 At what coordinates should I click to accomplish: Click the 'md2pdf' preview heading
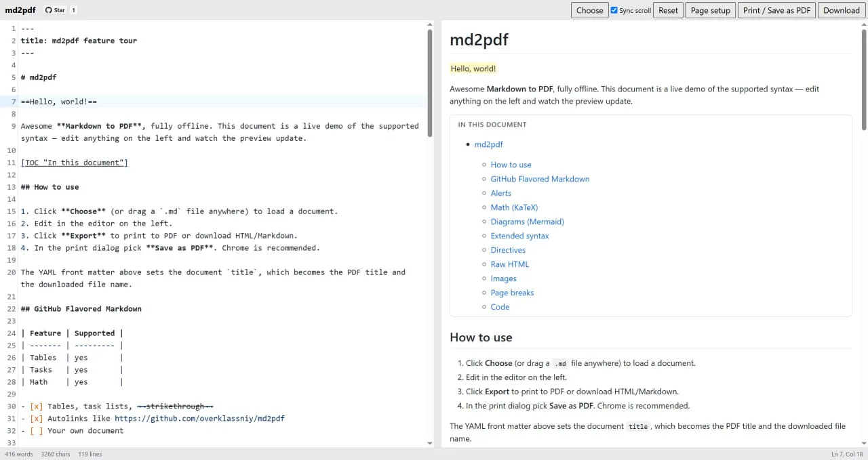coord(479,40)
